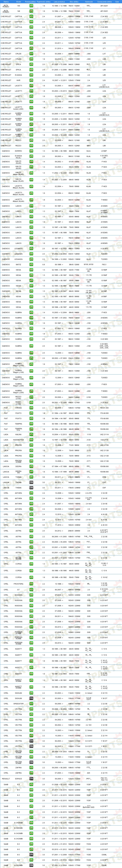Click model cell HHR
This screenshot has height=868, width=122.
18,81
